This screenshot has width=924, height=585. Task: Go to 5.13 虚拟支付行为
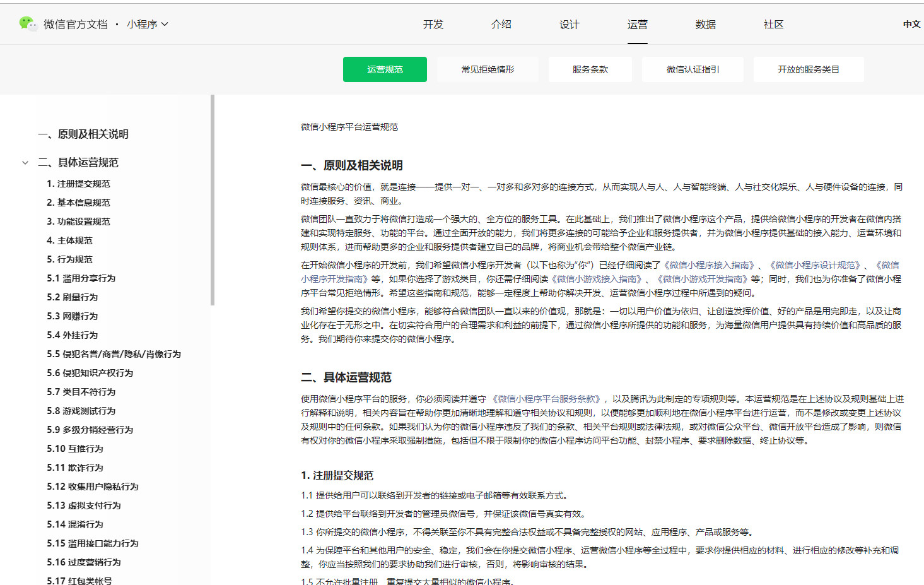tap(84, 505)
